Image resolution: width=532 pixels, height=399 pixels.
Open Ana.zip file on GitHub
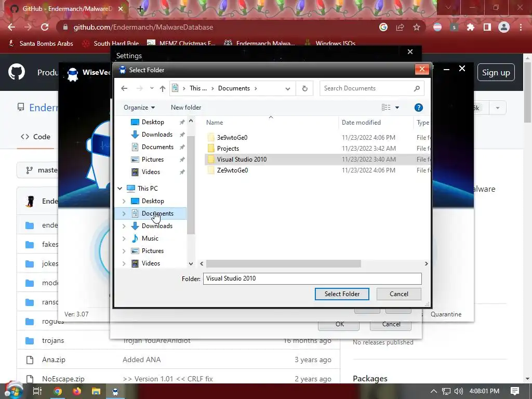[54, 360]
